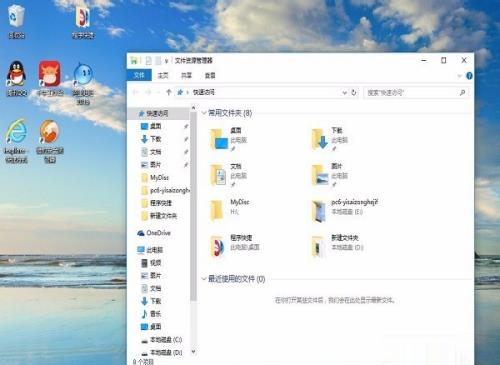The height and width of the screenshot is (365, 500).
Task: Open Customize Quick Access Toolbar dropdown arrow
Action: [166, 61]
